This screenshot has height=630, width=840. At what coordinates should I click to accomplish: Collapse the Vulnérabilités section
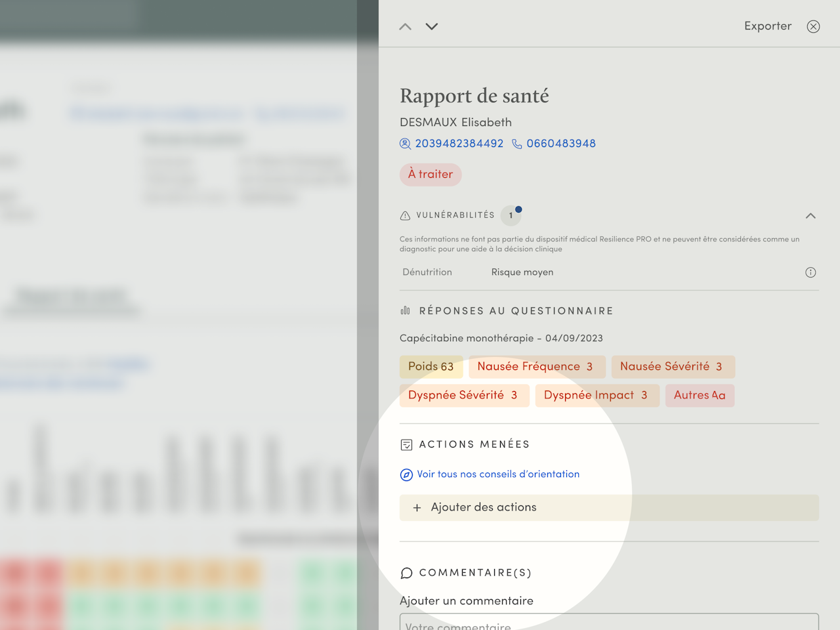[x=810, y=216]
